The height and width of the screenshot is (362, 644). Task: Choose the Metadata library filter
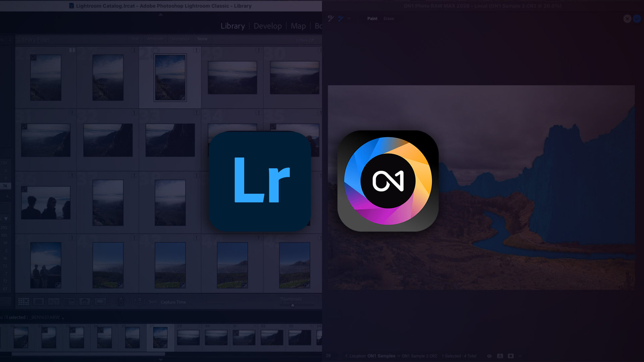click(180, 39)
